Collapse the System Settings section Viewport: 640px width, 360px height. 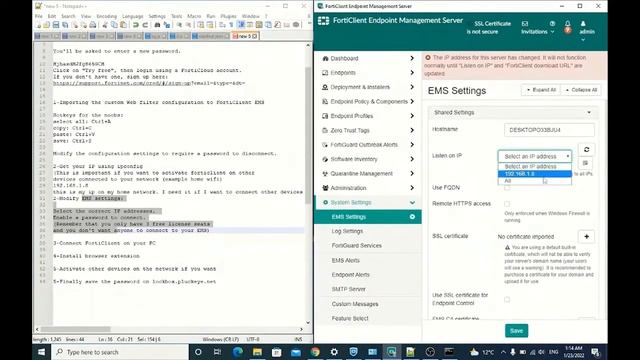(x=368, y=202)
